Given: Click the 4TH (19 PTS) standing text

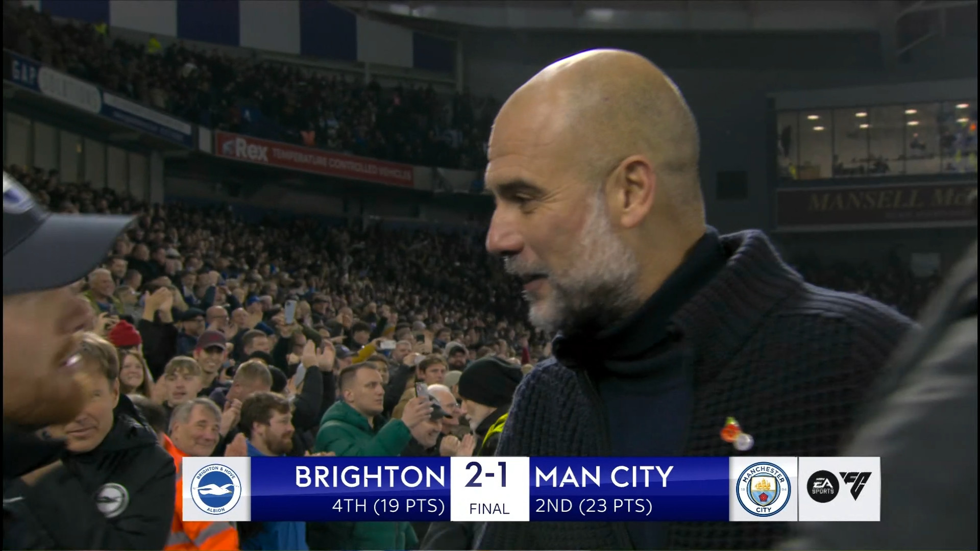Looking at the screenshot, I should point(388,506).
